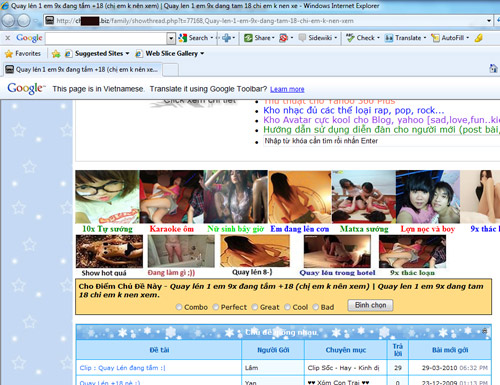Expand the Translate dropdown arrow
The width and height of the screenshot is (500, 385).
click(425, 38)
